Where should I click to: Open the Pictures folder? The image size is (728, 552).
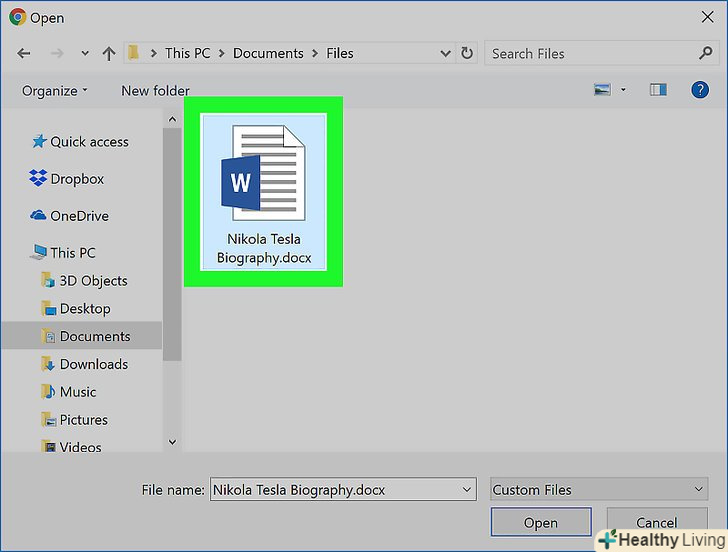click(x=84, y=420)
